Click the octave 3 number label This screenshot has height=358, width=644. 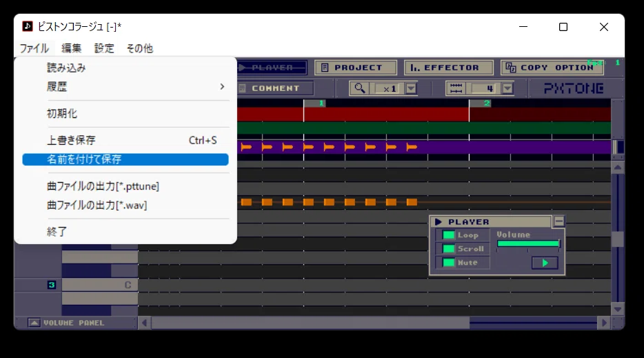click(51, 285)
